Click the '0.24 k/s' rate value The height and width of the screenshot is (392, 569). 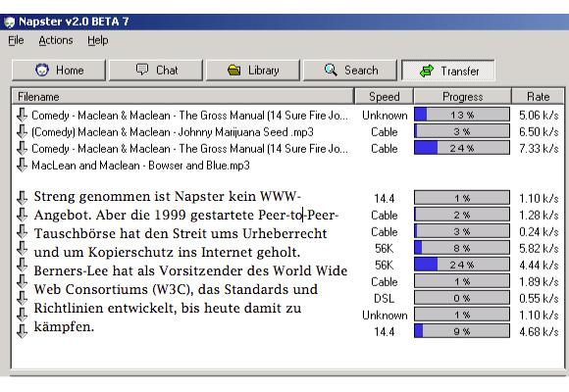pyautogui.click(x=539, y=231)
